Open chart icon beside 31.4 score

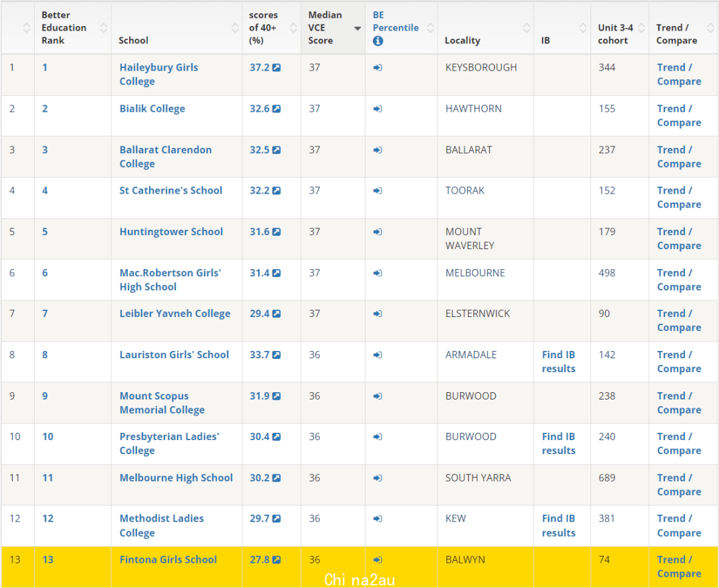click(x=276, y=273)
